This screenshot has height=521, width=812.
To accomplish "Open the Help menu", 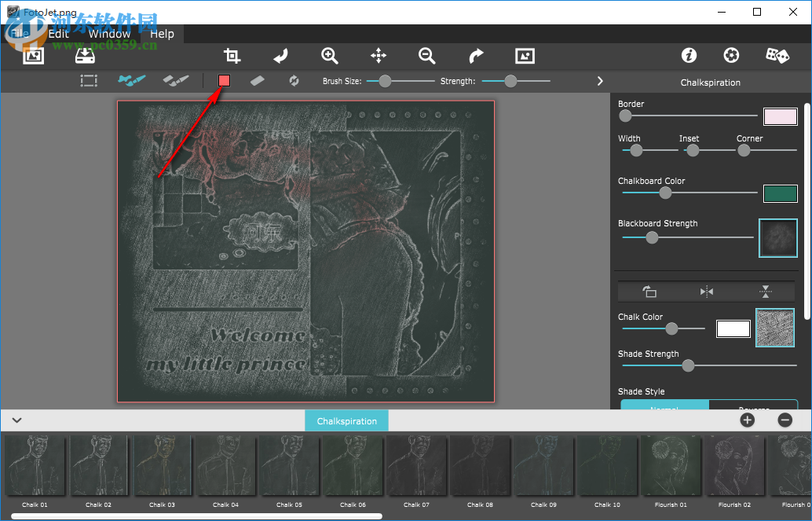I will point(162,34).
